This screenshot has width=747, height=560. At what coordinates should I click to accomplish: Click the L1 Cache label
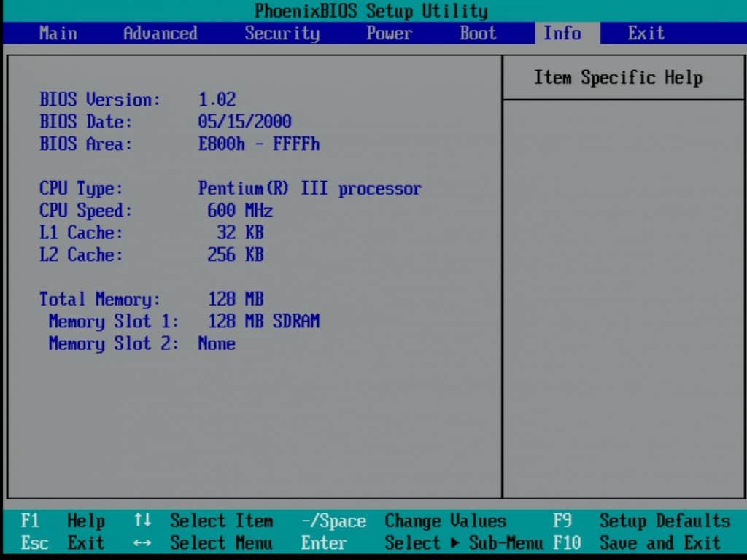(x=81, y=233)
